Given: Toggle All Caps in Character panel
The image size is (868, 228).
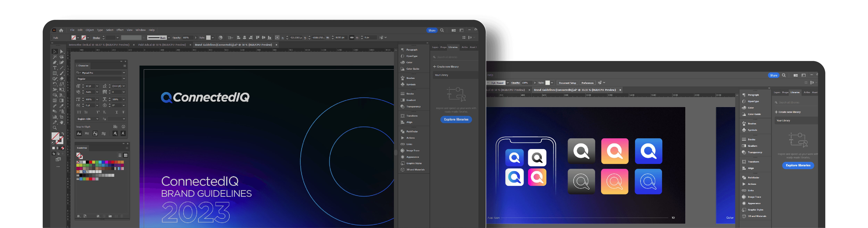Looking at the screenshot, I should [79, 112].
